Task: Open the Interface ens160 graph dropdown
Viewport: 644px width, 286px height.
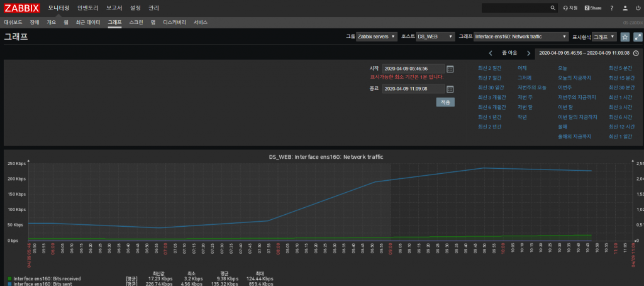Action: [x=521, y=37]
